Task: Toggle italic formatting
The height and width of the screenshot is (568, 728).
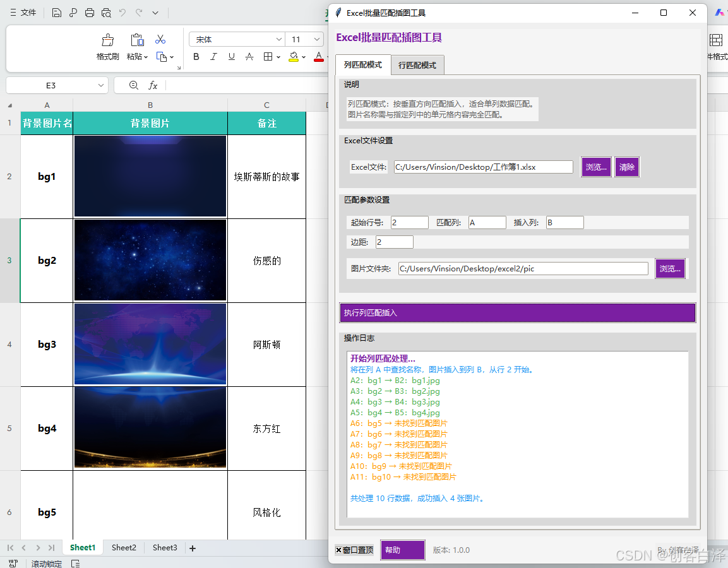Action: tap(213, 57)
